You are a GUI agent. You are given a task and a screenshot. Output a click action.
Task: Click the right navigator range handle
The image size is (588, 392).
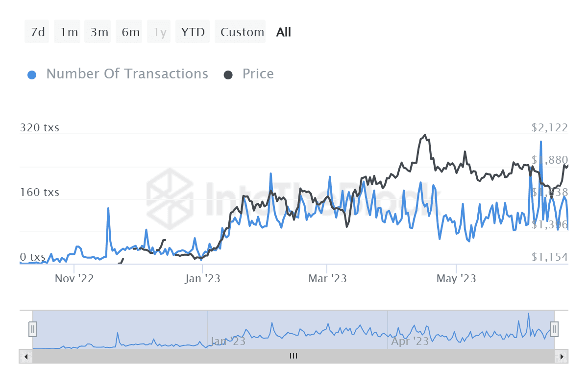pyautogui.click(x=554, y=329)
